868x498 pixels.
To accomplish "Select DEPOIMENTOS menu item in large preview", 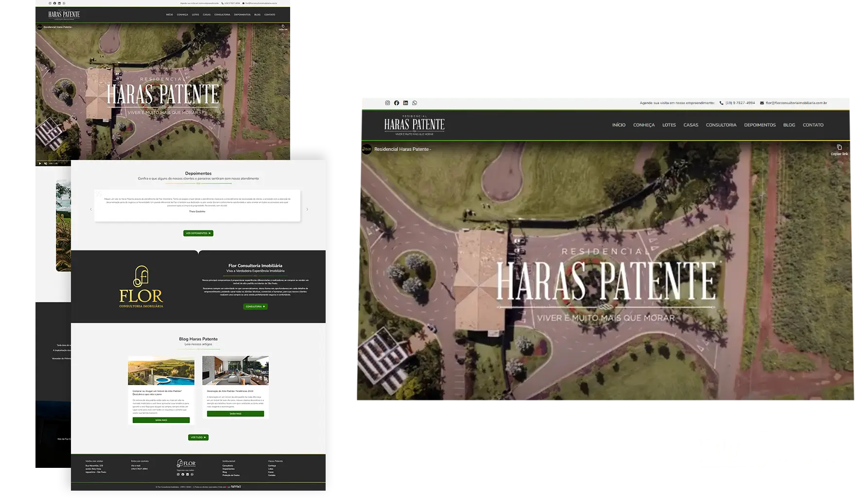I will tap(760, 125).
